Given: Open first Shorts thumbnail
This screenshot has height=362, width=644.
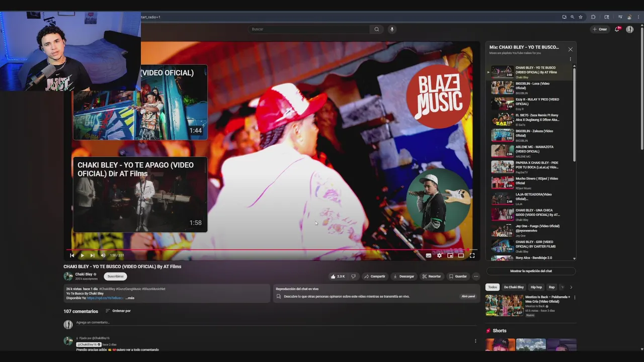Looking at the screenshot, I should point(500,345).
